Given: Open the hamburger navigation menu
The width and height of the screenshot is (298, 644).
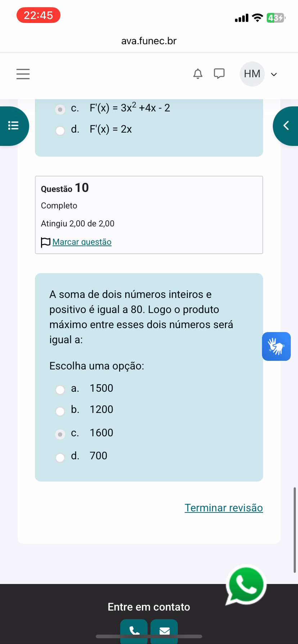Looking at the screenshot, I should click(23, 74).
